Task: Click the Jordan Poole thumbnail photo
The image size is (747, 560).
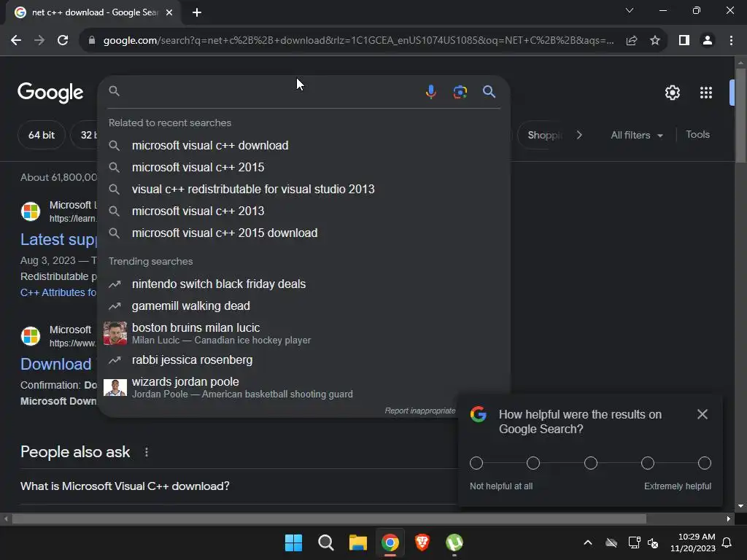Action: coord(115,388)
